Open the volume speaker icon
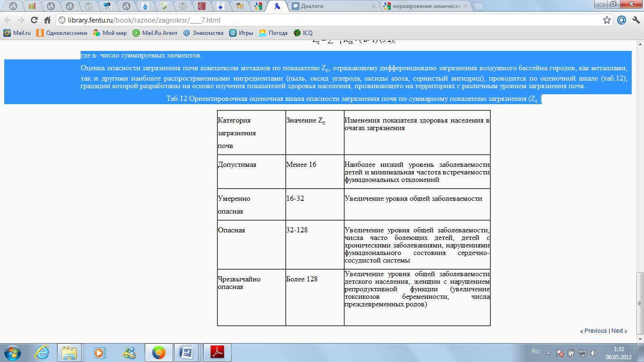The image size is (644, 362). (x=594, y=353)
